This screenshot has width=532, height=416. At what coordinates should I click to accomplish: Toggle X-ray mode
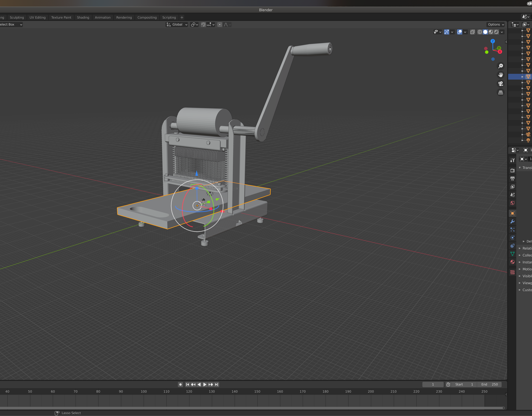[x=473, y=32]
